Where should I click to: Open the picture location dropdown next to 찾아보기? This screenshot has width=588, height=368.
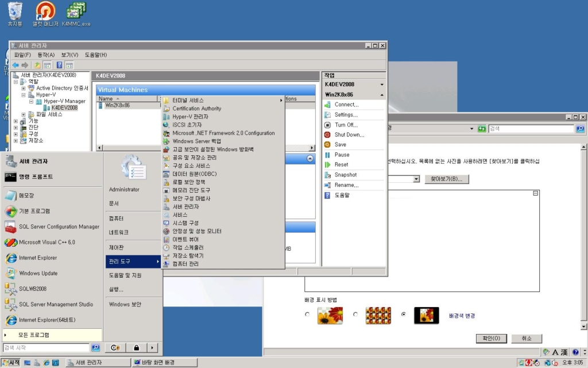click(x=416, y=179)
